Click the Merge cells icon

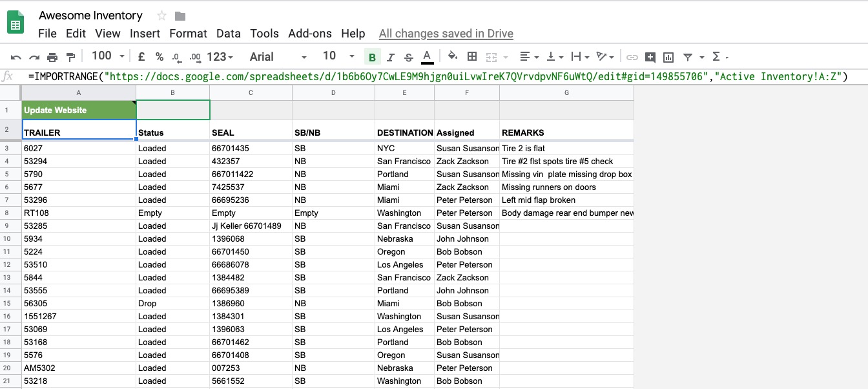pos(491,57)
